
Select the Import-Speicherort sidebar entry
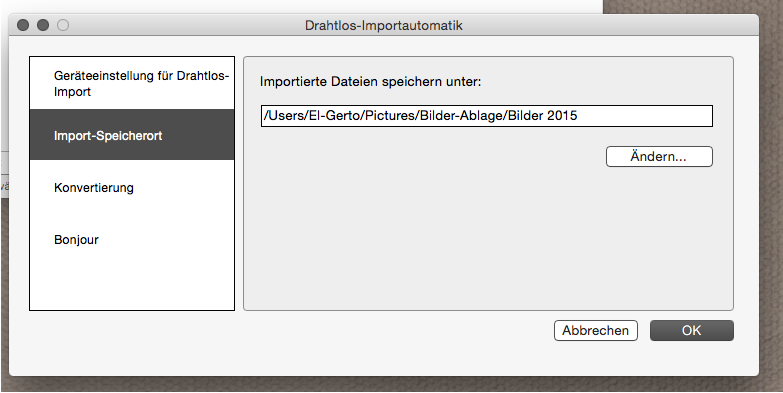(132, 135)
